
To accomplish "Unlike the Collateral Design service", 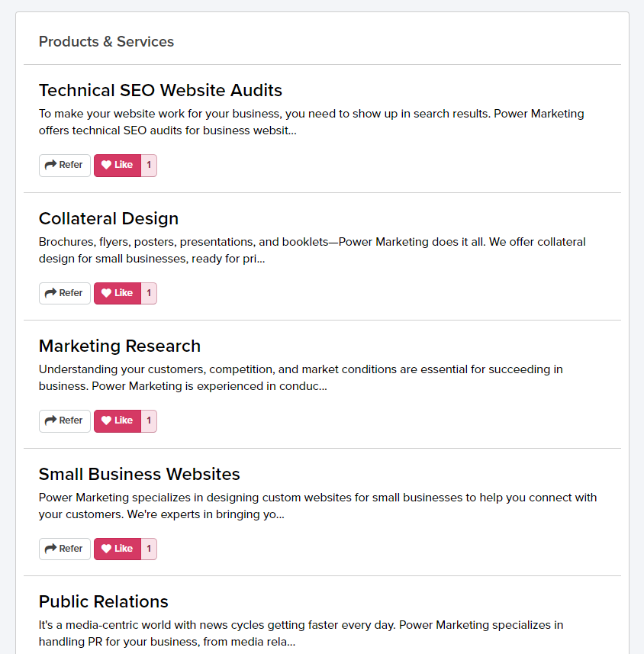I will click(116, 293).
